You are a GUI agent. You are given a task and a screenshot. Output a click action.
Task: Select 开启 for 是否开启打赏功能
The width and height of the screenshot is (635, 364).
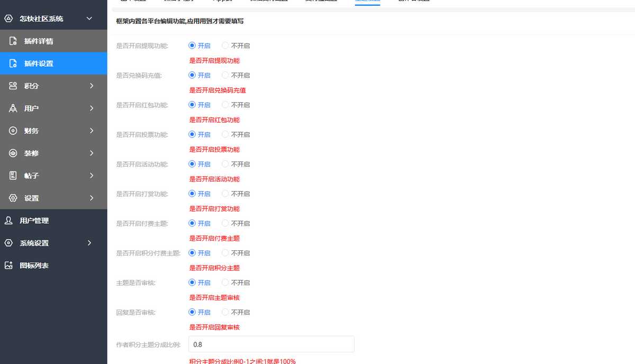point(199,194)
